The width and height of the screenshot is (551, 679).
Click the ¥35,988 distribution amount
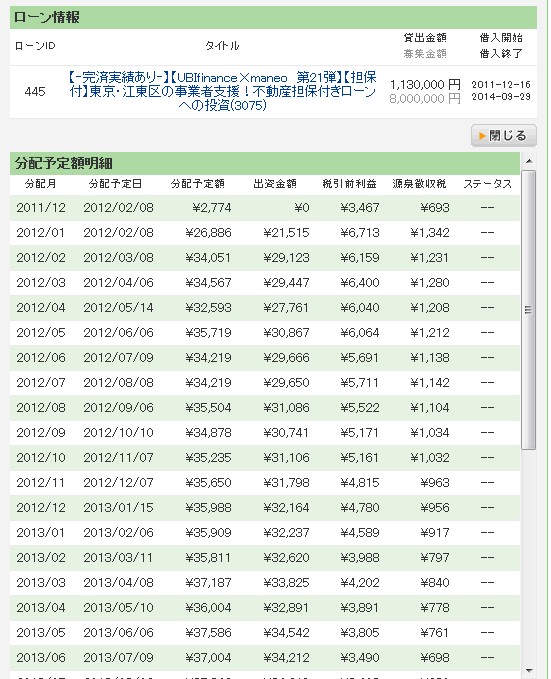(x=208, y=508)
